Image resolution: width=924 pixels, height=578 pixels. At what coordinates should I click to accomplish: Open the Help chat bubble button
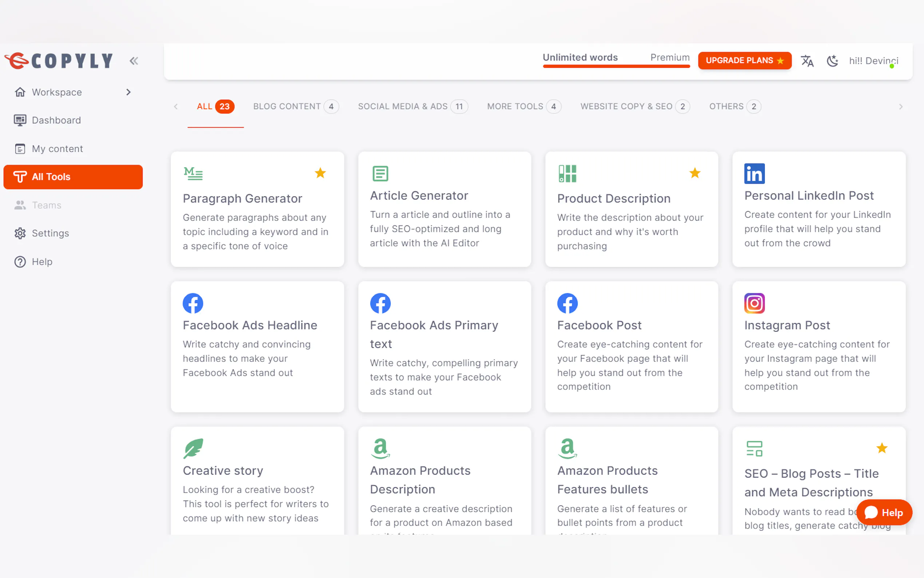click(884, 512)
